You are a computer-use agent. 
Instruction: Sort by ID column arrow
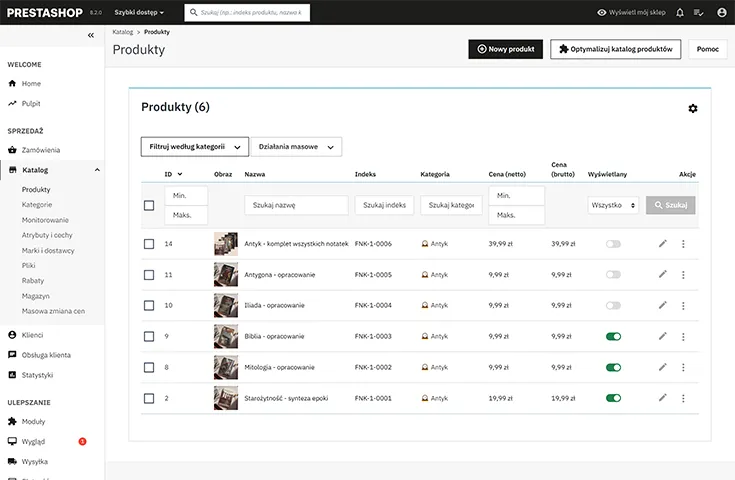click(x=180, y=174)
